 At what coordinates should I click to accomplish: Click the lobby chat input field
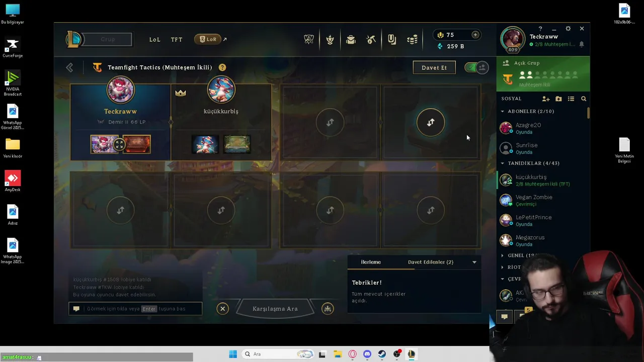tap(135, 309)
